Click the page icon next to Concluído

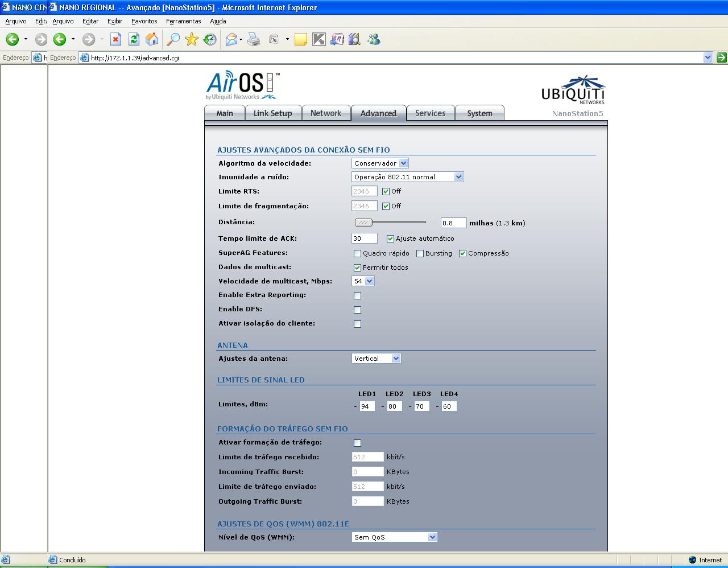(53, 560)
